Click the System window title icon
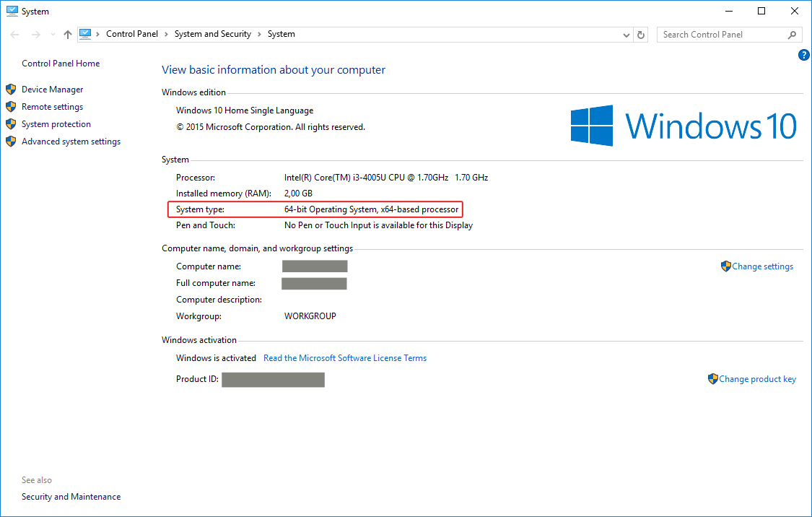812x517 pixels. point(12,11)
